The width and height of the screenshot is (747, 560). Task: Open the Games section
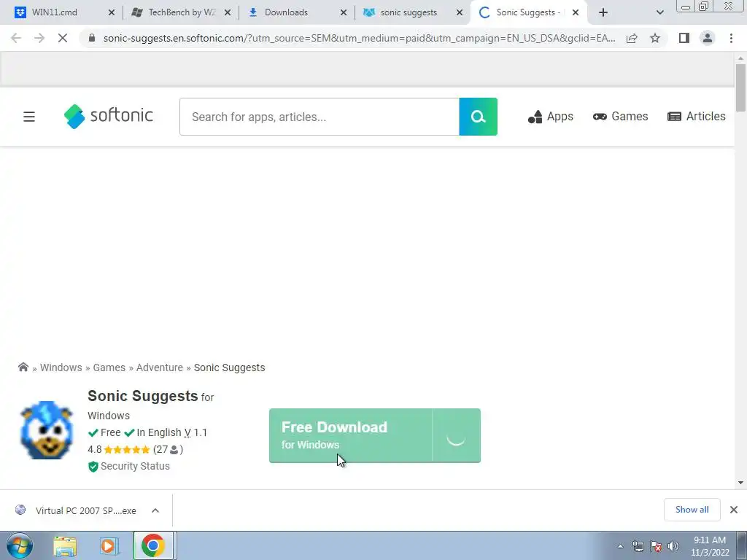coord(620,117)
